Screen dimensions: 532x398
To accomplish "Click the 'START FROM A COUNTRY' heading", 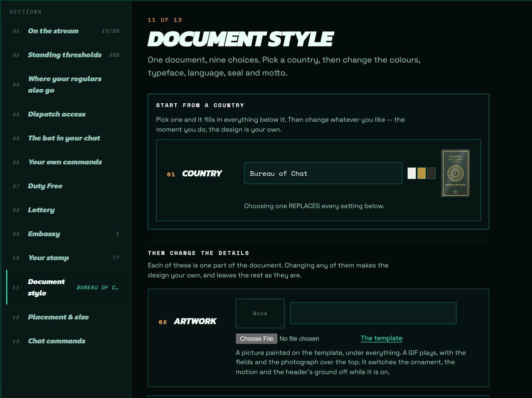I will click(x=200, y=105).
